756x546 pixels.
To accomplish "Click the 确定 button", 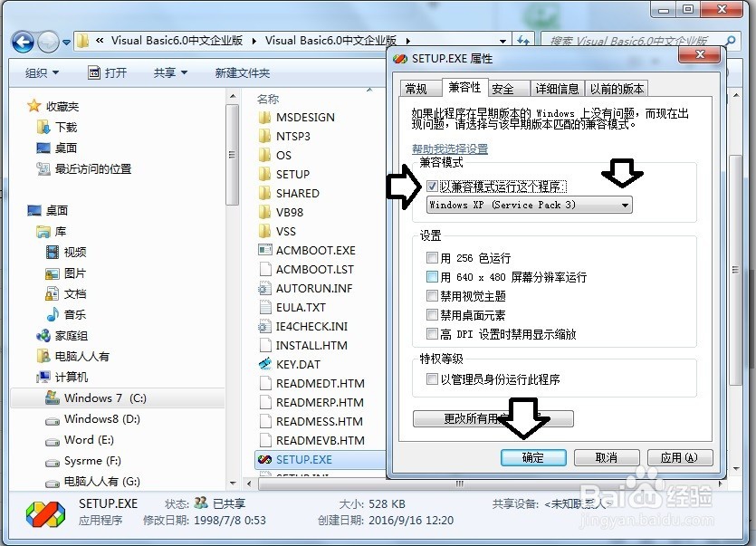I will [533, 457].
